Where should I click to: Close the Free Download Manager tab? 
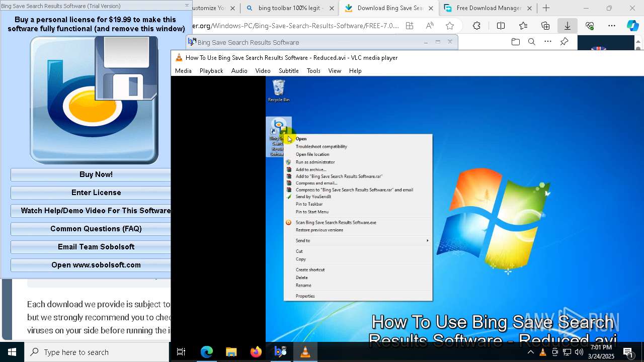tap(529, 8)
